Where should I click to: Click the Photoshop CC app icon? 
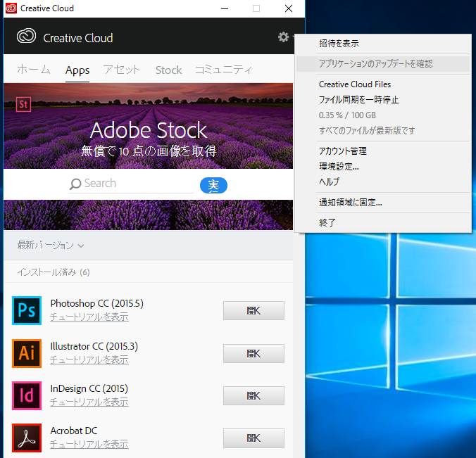pyautogui.click(x=27, y=310)
